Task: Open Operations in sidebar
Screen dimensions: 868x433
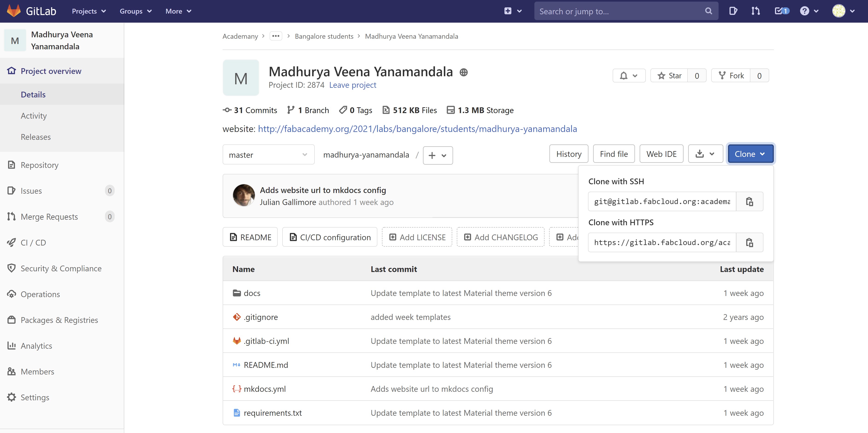Action: pos(62,294)
